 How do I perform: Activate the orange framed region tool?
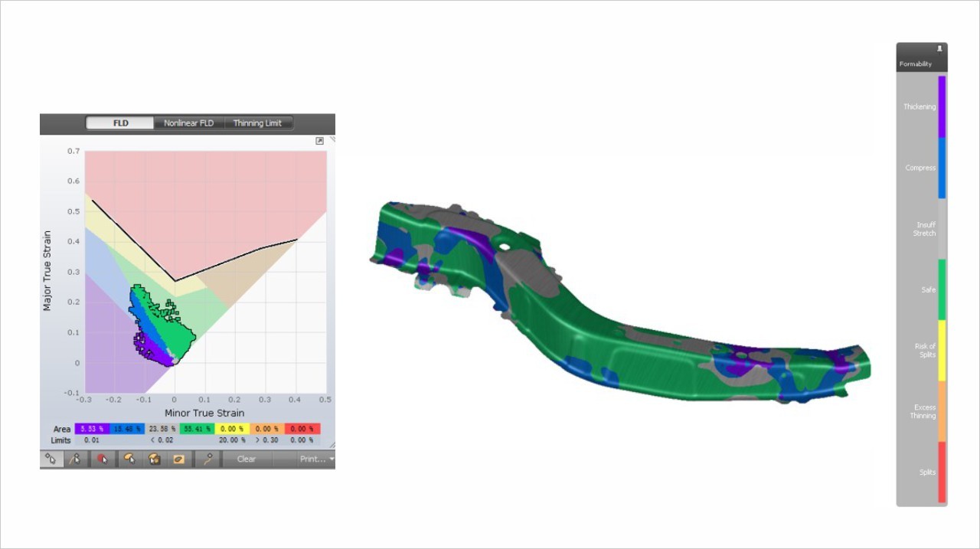(x=178, y=459)
